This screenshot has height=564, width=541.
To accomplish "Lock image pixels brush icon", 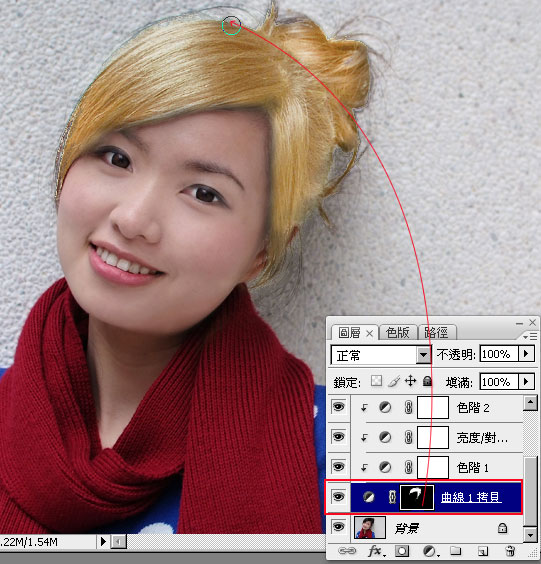I will click(394, 381).
